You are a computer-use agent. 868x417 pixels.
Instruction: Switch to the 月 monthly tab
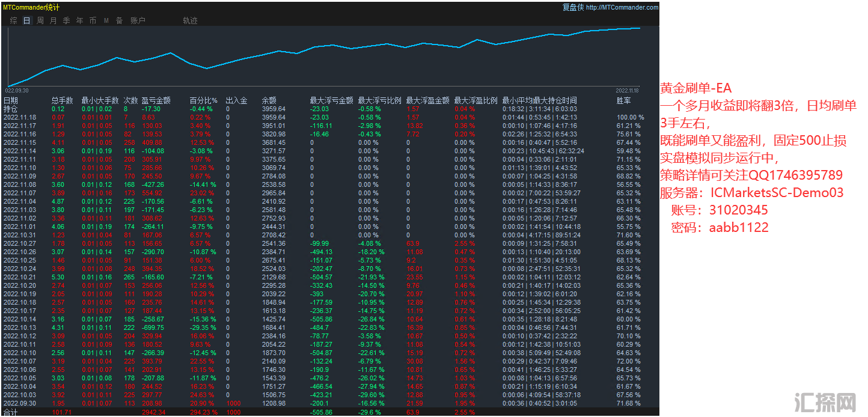point(53,20)
